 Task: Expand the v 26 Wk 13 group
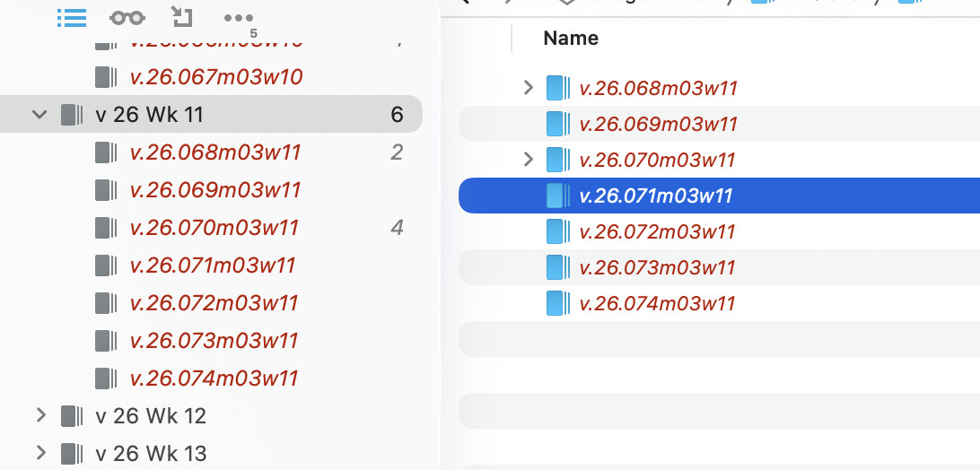[39, 453]
